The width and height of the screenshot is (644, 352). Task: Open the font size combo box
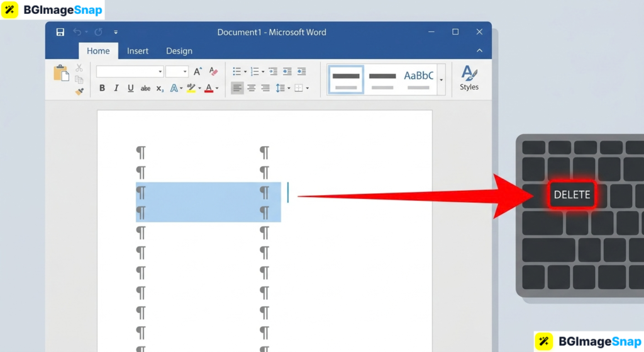click(x=177, y=72)
